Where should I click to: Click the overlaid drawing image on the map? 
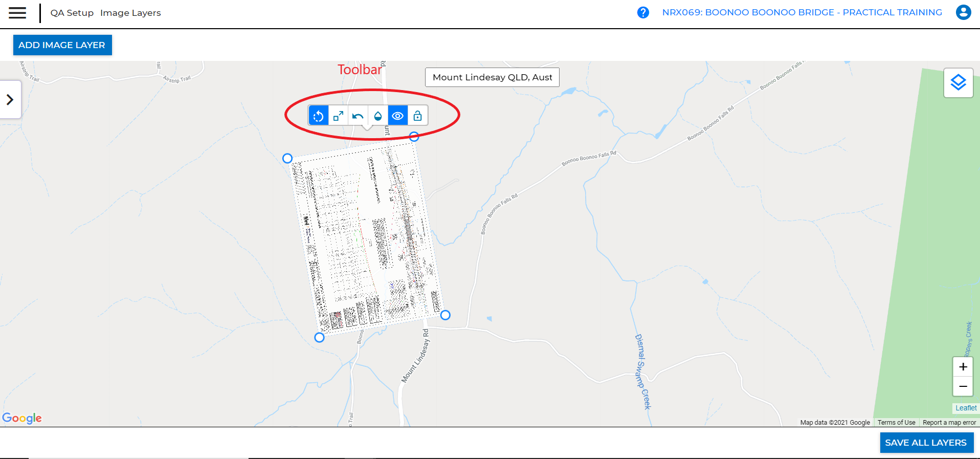366,238
